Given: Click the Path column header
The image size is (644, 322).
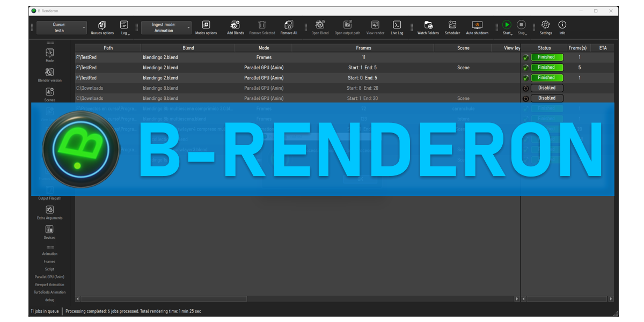Looking at the screenshot, I should [x=108, y=48].
